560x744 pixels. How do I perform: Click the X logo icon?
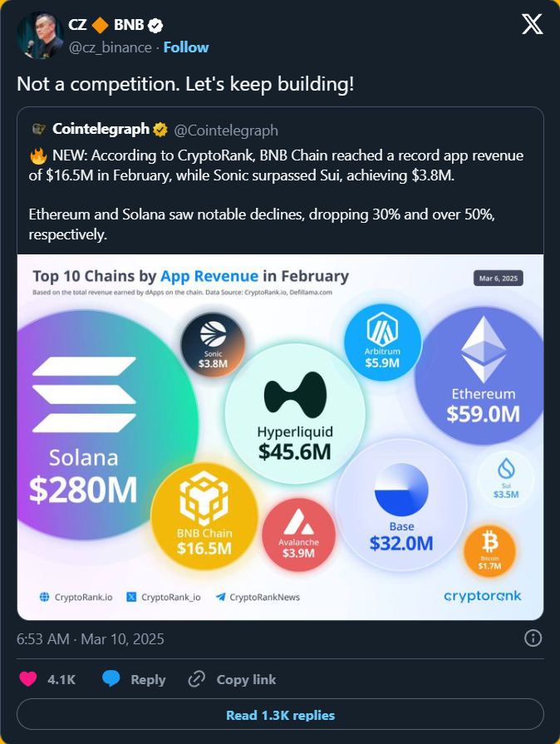coord(532,25)
